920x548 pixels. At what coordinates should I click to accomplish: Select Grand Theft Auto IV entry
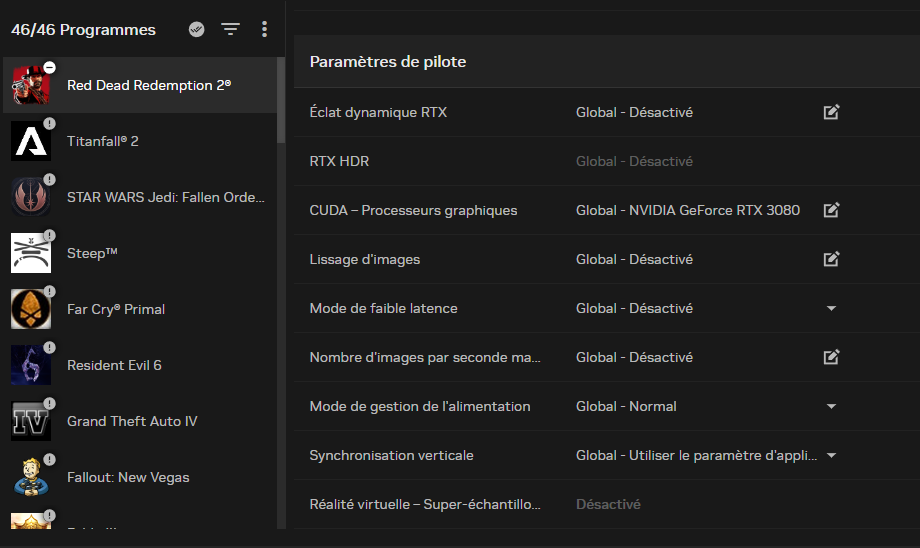pos(132,421)
